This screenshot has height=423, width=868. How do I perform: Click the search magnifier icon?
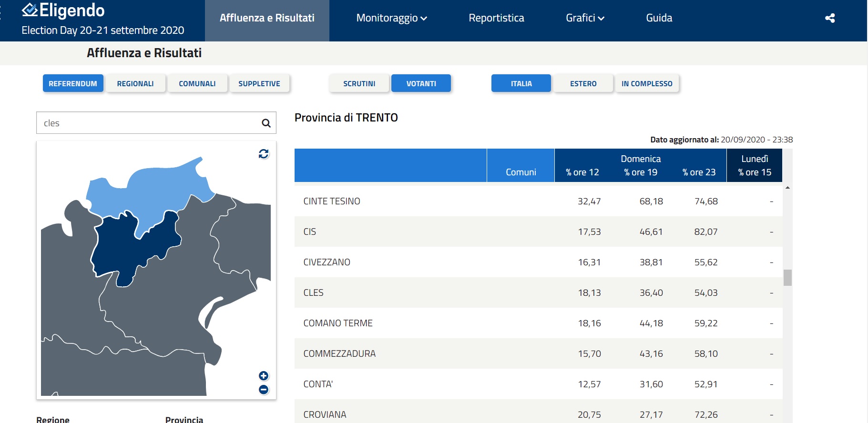click(266, 123)
